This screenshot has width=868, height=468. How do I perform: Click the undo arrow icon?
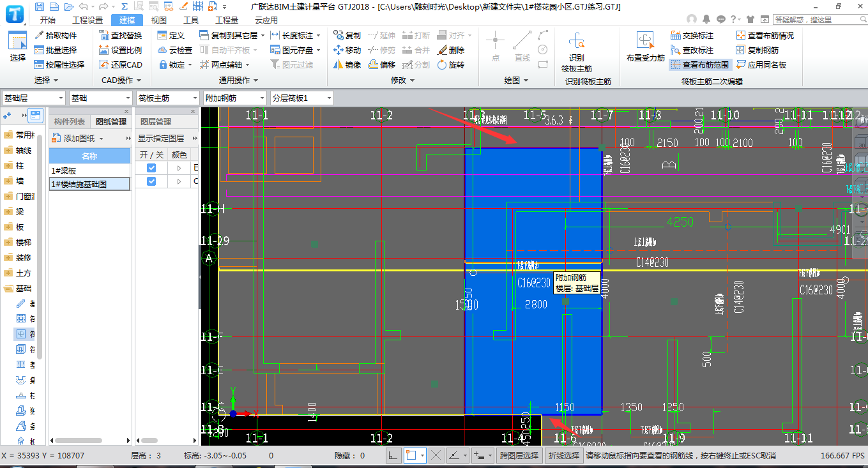(84, 6)
